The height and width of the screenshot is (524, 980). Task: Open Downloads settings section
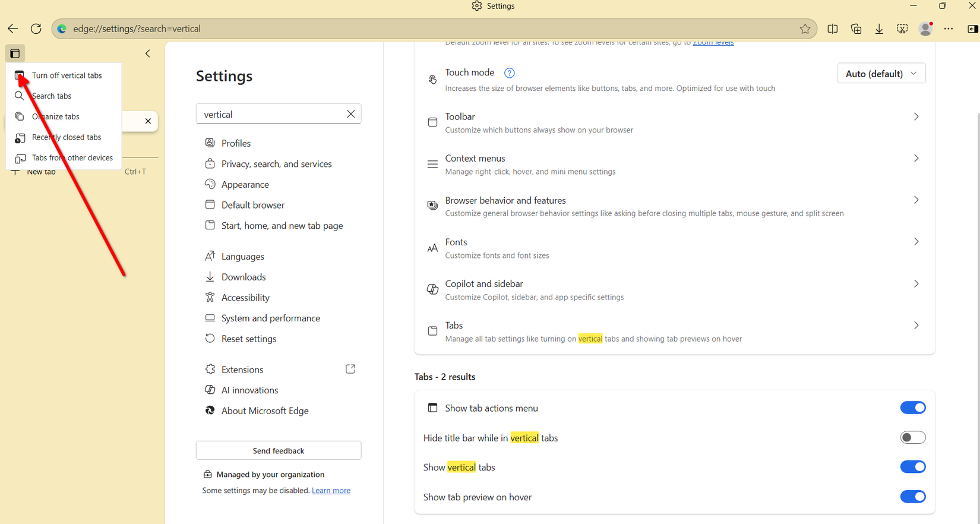coord(243,277)
